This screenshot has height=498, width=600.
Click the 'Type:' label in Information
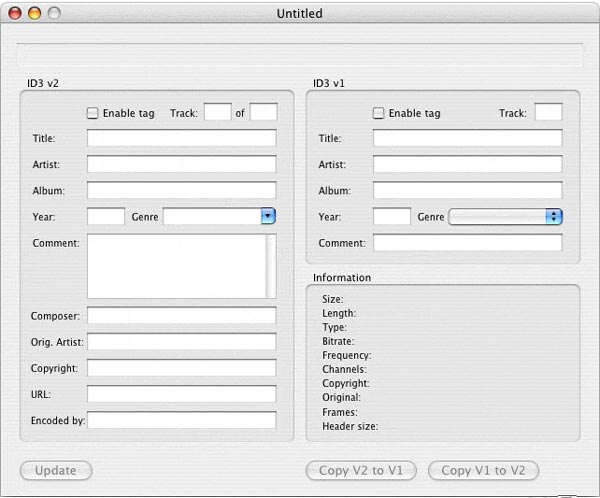point(334,327)
